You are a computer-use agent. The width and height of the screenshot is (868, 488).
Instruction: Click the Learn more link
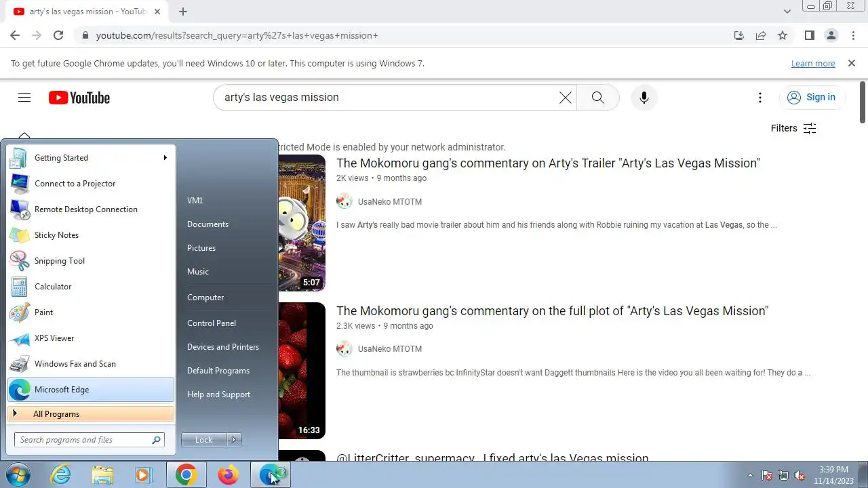[813, 63]
